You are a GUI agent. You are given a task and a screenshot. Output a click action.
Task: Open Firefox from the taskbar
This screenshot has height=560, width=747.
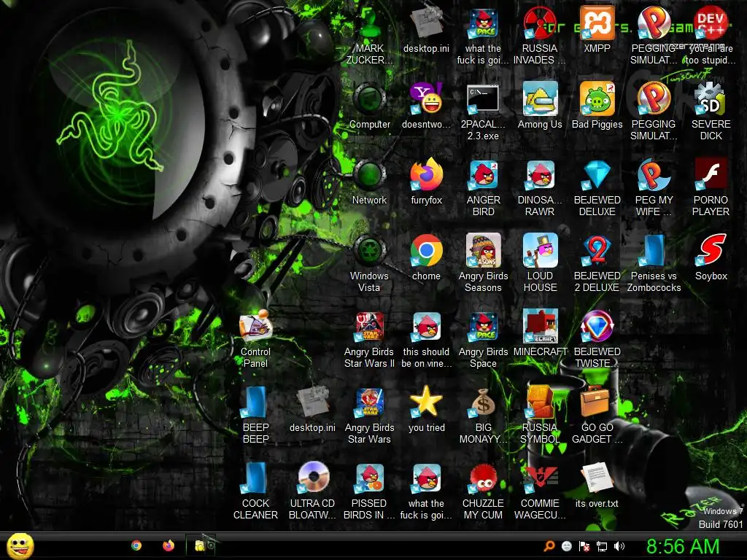pos(169,545)
